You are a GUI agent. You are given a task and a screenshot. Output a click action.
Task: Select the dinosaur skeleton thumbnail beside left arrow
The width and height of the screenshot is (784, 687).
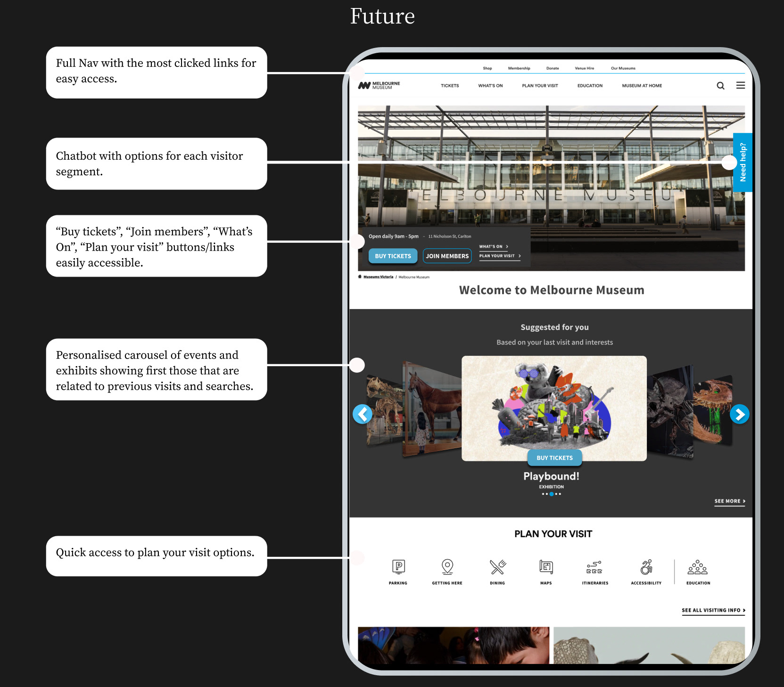point(385,410)
